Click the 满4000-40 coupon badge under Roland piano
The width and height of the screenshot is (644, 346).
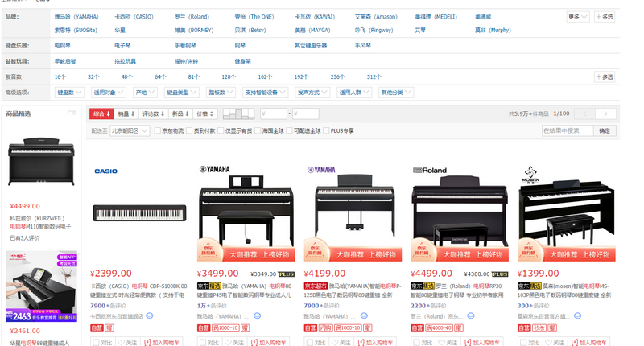[439, 328]
